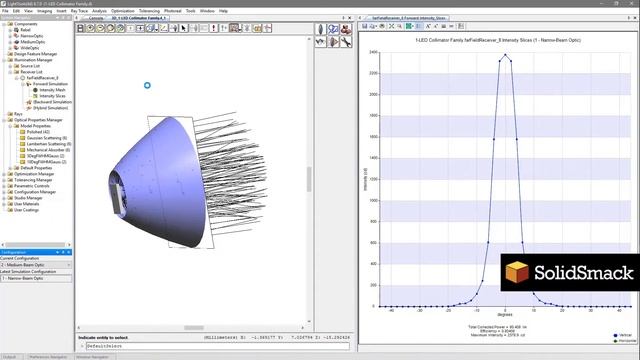This screenshot has width=640, height=360.
Task: Select the farFieldReceiver_8 tree item
Action: [42, 78]
